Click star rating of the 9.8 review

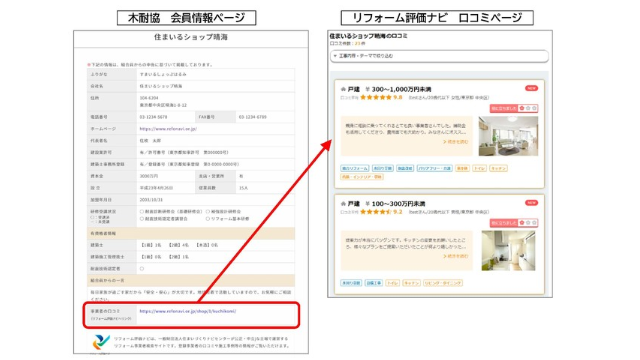tap(376, 97)
